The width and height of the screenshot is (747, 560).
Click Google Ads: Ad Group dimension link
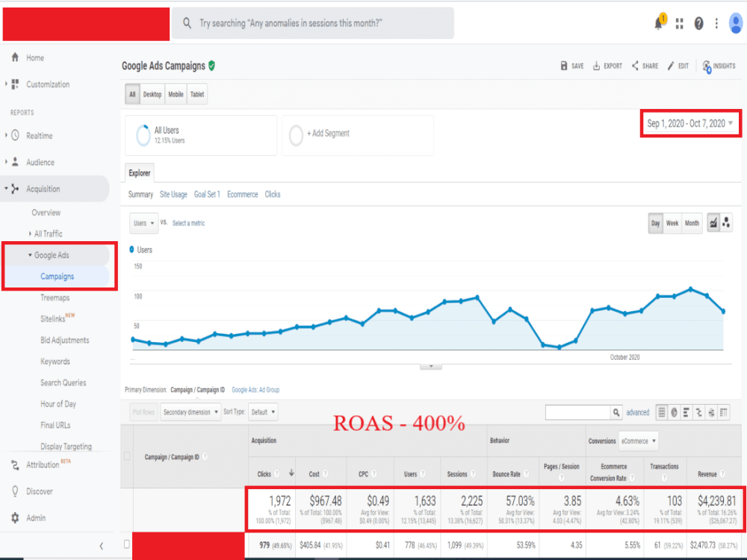point(255,390)
